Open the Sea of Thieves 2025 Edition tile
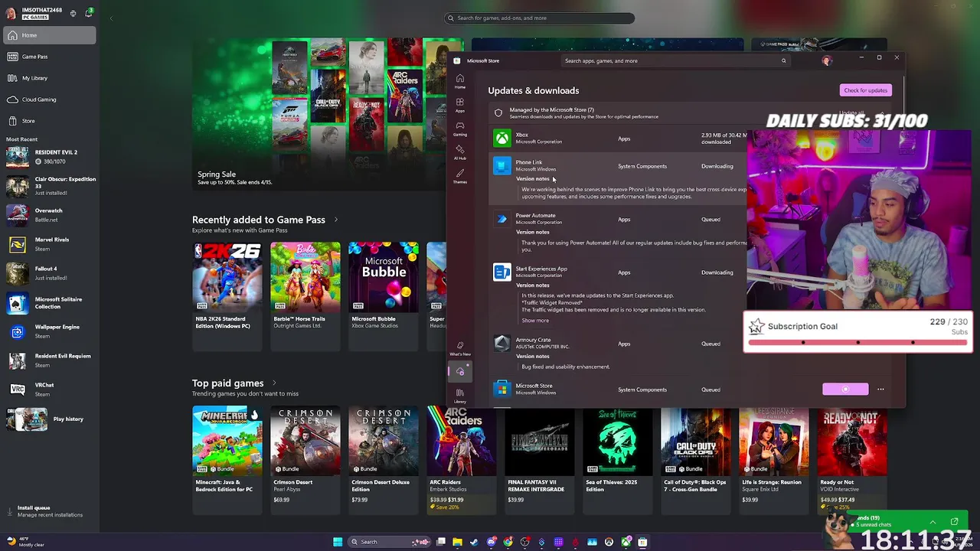Image resolution: width=980 pixels, height=551 pixels. (x=617, y=461)
